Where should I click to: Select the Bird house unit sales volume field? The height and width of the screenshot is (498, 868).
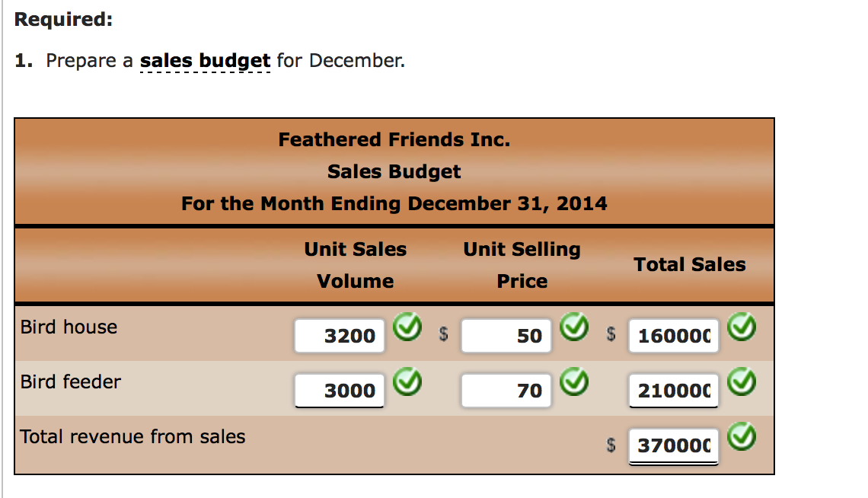[340, 335]
